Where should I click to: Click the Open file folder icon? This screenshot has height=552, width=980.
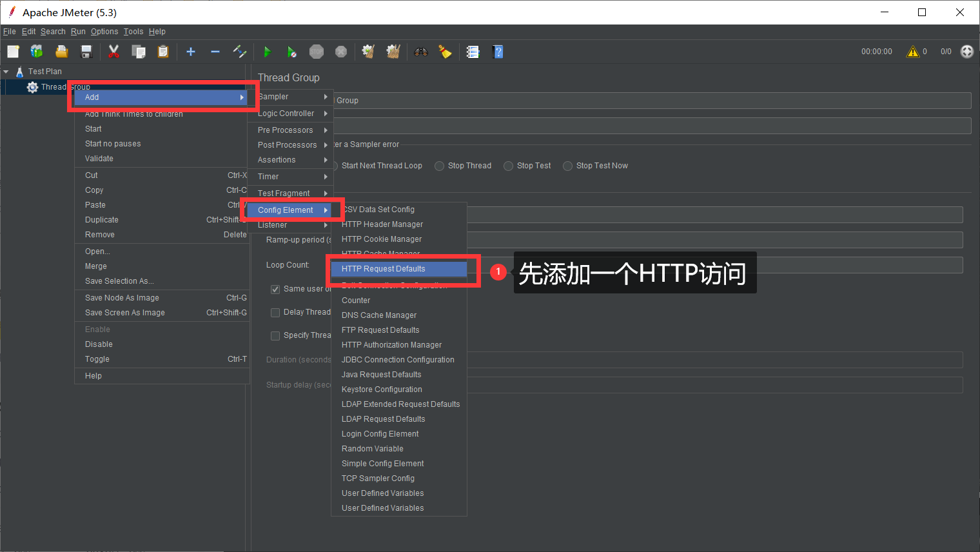tap(61, 52)
